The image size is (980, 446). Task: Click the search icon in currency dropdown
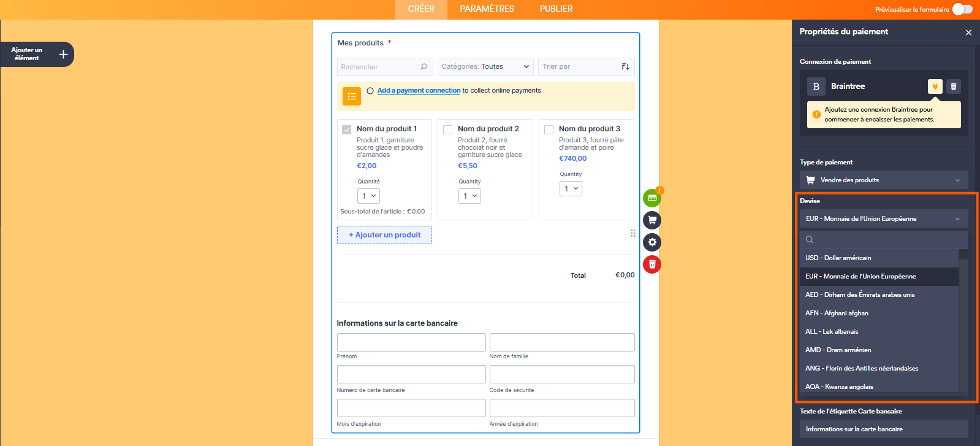coord(810,240)
